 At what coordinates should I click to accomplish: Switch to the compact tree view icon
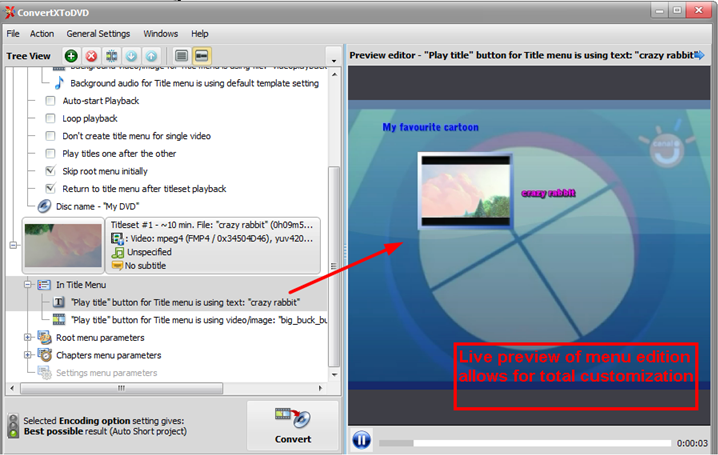(181, 56)
